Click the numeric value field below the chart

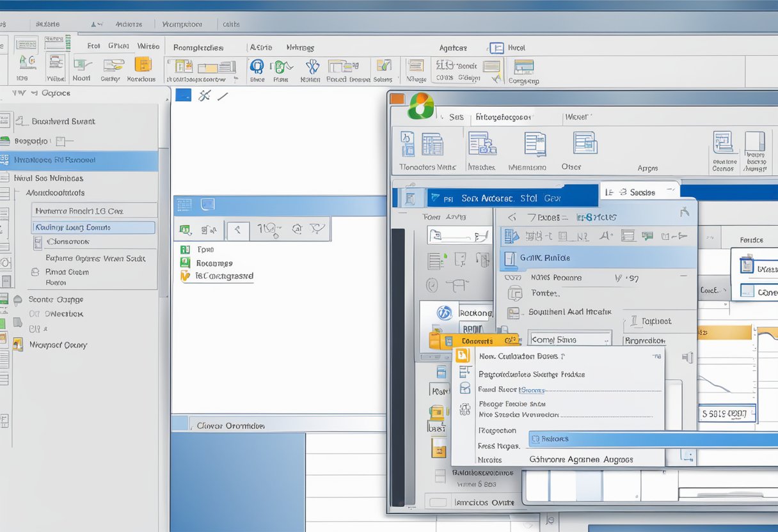(726, 413)
